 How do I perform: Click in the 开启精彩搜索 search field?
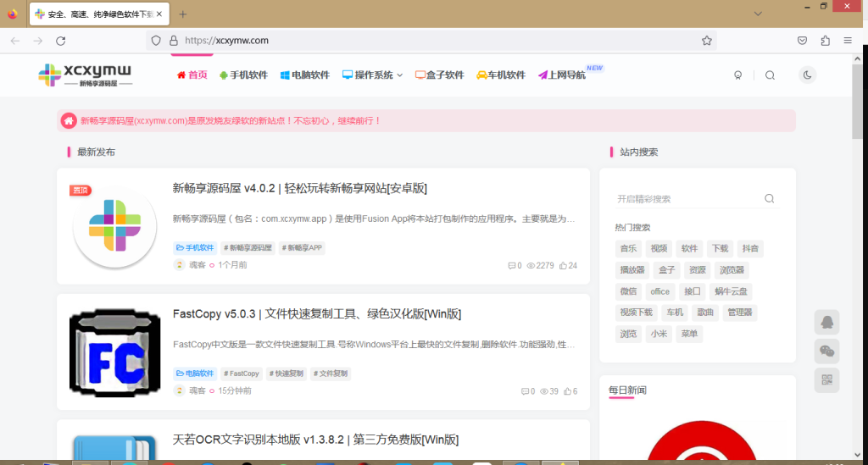tap(688, 199)
